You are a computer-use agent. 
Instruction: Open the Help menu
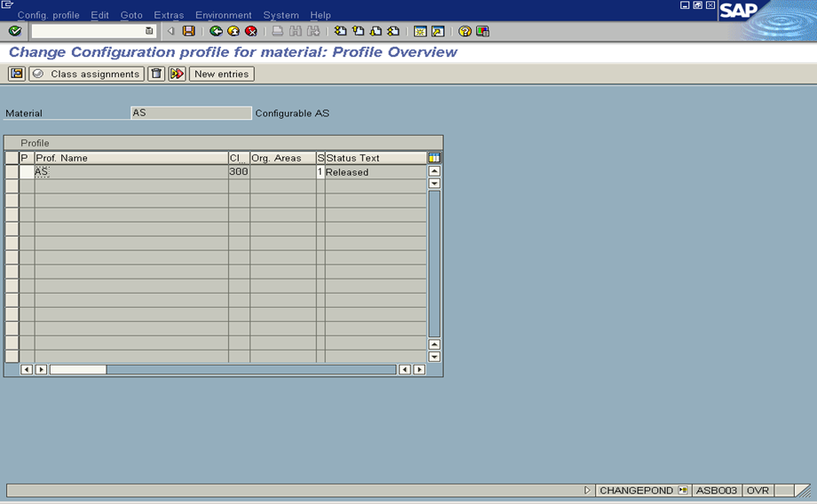320,15
